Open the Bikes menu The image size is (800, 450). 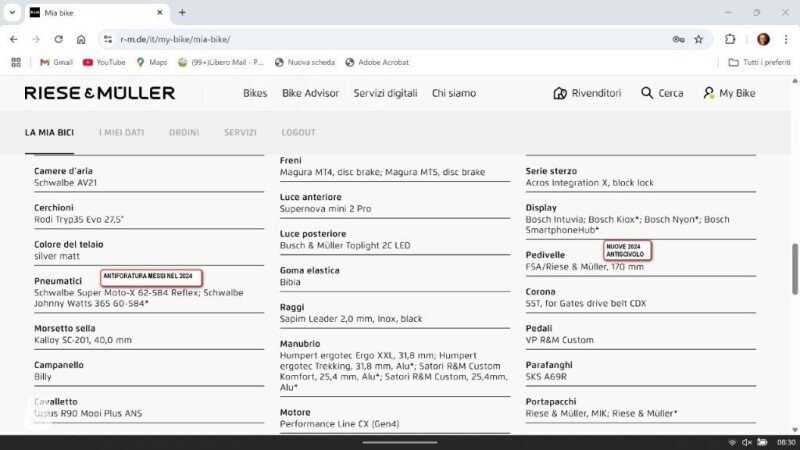click(255, 93)
